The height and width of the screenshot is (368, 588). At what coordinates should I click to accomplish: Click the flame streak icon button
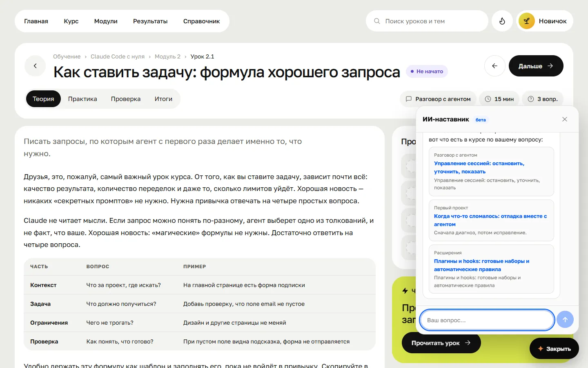pyautogui.click(x=502, y=21)
